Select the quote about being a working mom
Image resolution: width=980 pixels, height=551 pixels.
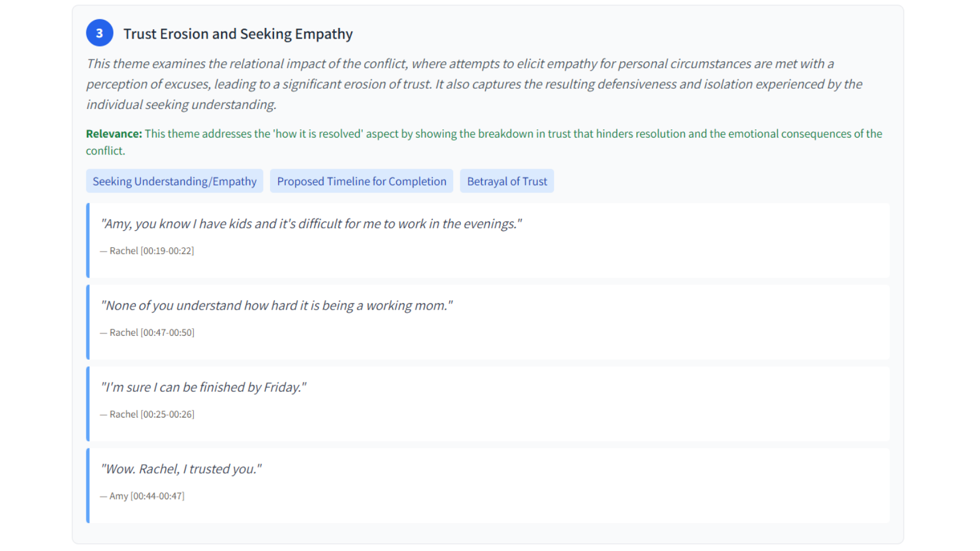coord(276,305)
